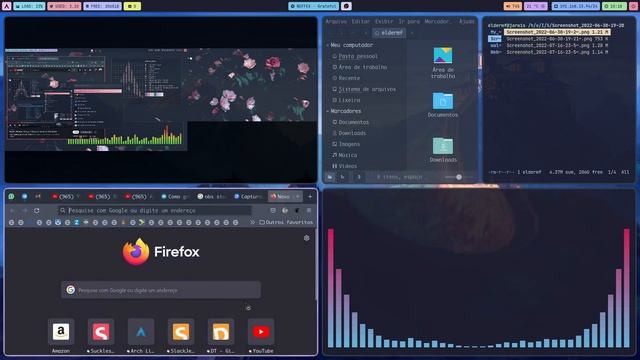Open the Ajuda menu in the file manager
The height and width of the screenshot is (360, 640).
(x=467, y=21)
